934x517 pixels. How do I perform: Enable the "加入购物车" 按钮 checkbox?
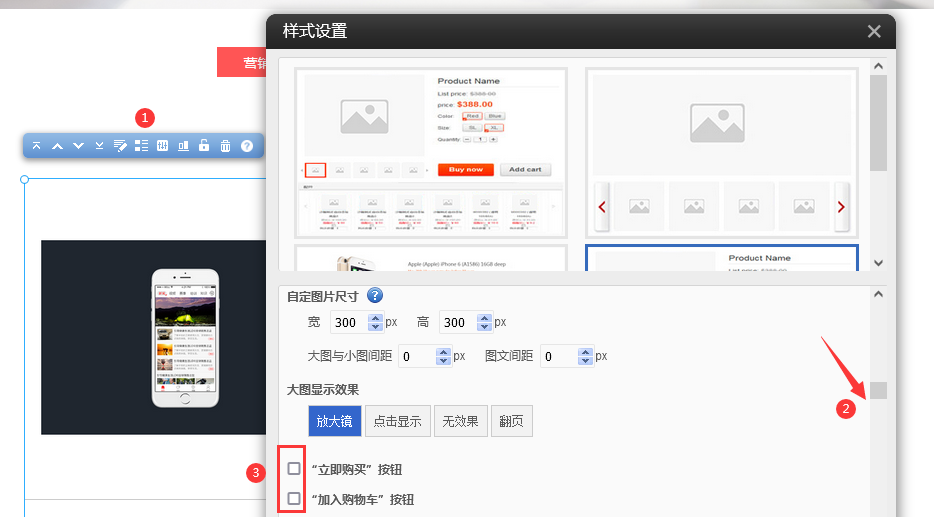point(294,498)
